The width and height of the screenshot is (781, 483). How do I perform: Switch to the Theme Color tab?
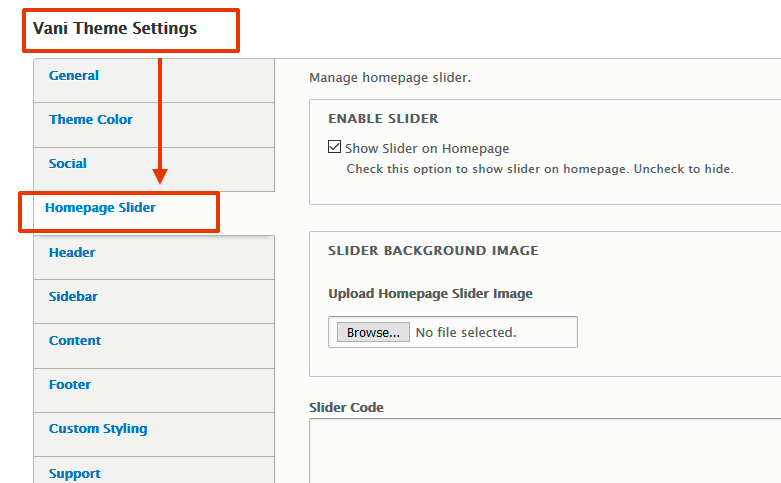(91, 120)
